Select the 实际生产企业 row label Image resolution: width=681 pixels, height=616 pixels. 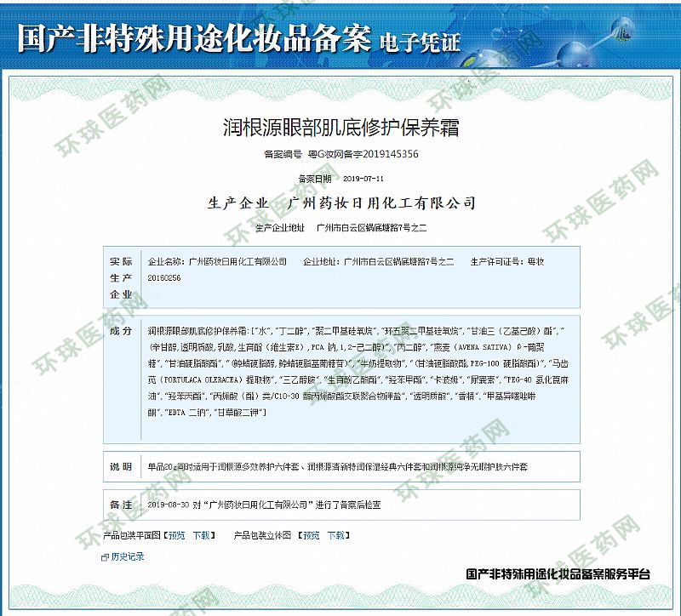point(121,277)
